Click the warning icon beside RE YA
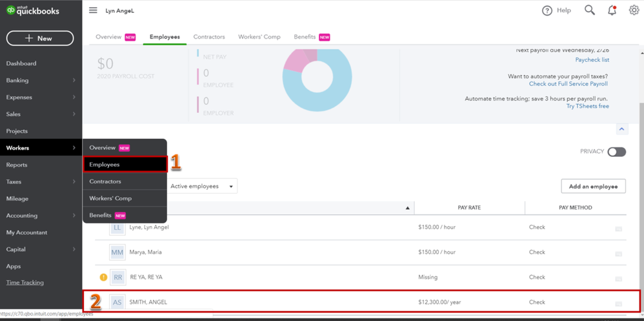The image size is (644, 321). (103, 277)
